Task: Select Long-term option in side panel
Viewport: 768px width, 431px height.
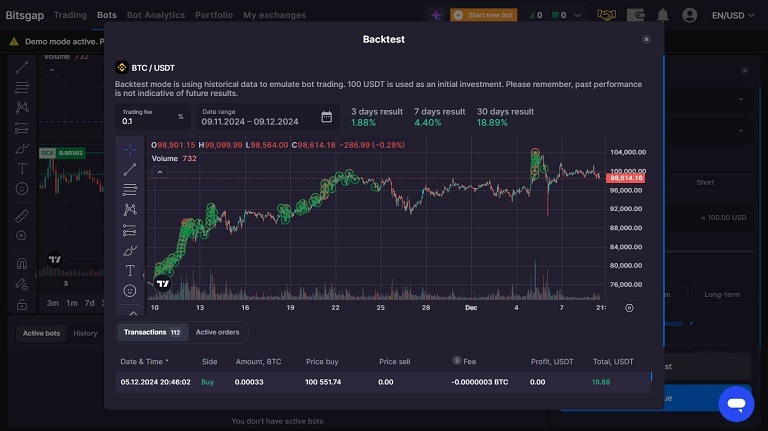Action: click(722, 294)
